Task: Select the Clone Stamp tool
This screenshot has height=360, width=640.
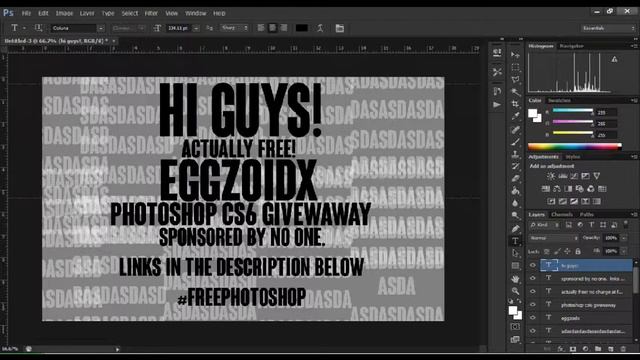Action: click(x=516, y=154)
